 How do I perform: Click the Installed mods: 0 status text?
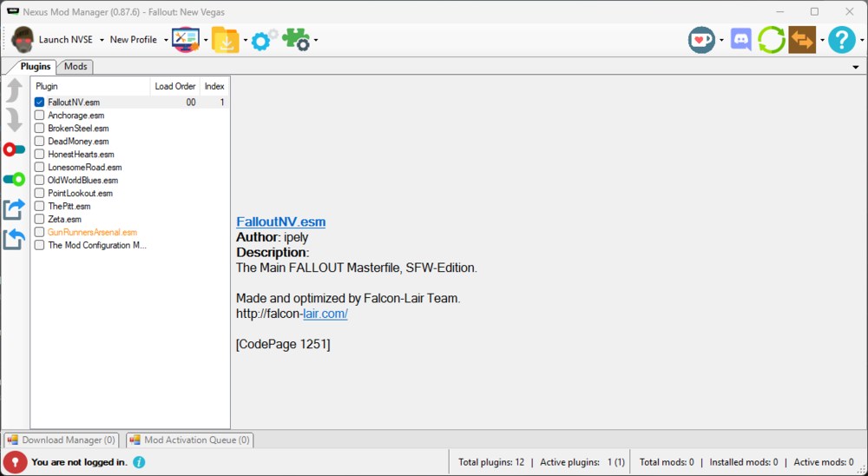click(744, 462)
